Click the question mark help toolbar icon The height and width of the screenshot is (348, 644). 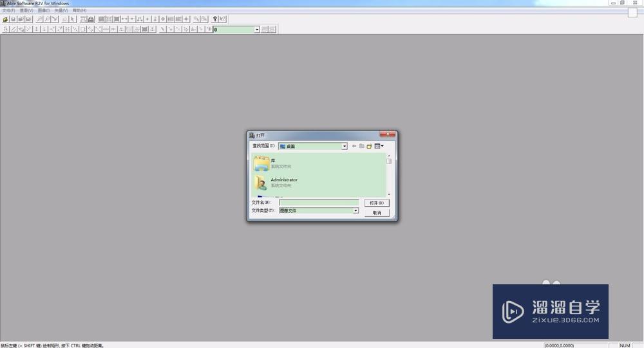(215, 19)
